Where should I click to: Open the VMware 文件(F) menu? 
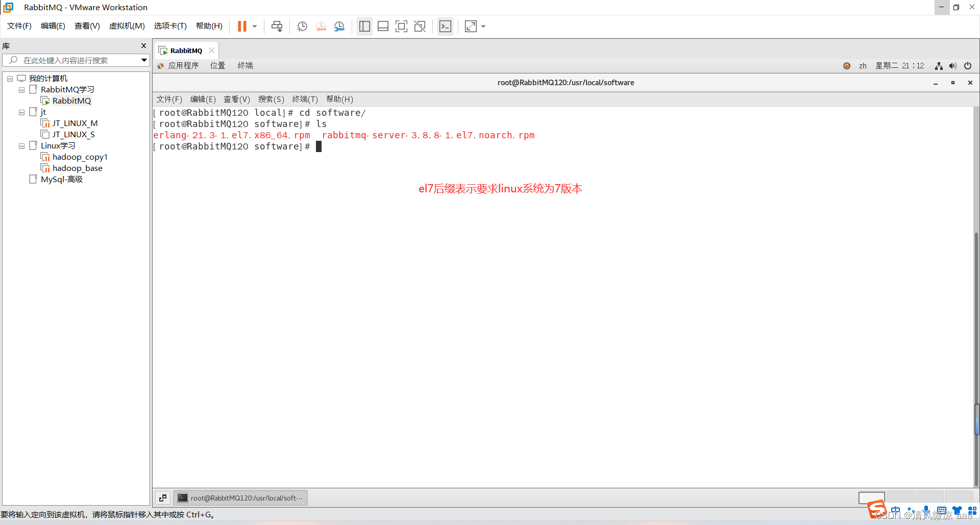click(x=19, y=26)
